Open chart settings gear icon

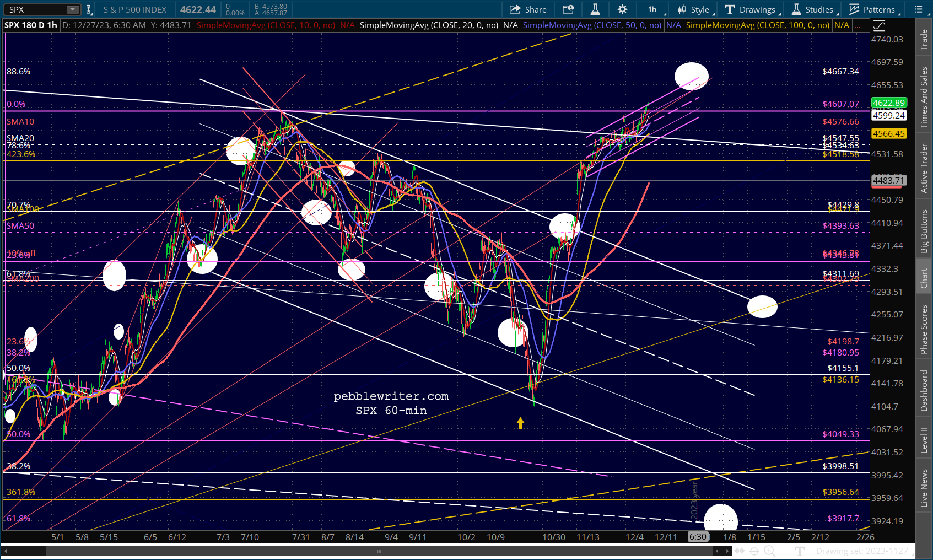(622, 9)
